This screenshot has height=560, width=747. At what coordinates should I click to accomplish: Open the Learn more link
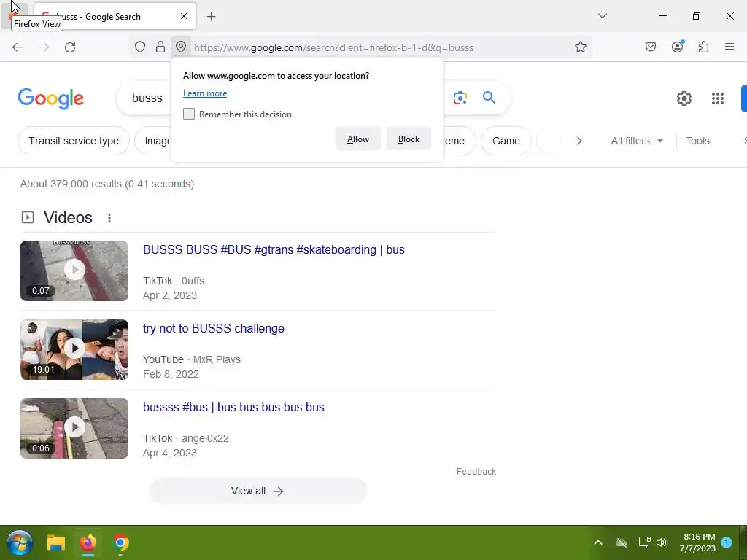pos(205,93)
